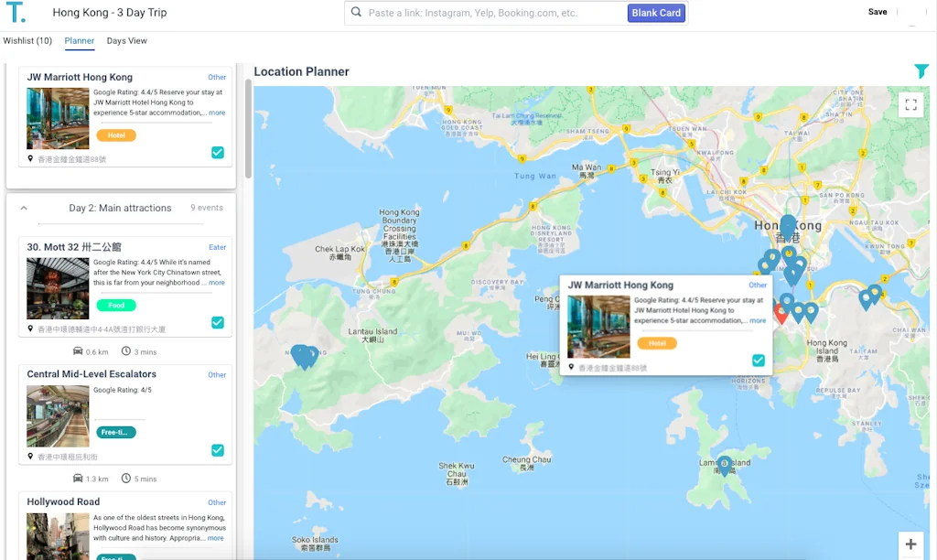937x560 pixels.
Task: Click the Save button
Action: [877, 13]
